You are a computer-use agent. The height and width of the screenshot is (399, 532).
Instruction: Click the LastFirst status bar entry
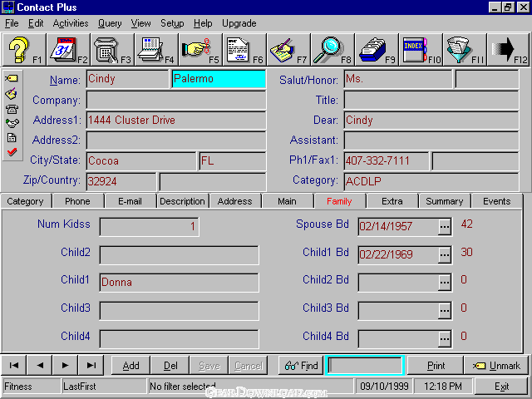click(x=104, y=387)
